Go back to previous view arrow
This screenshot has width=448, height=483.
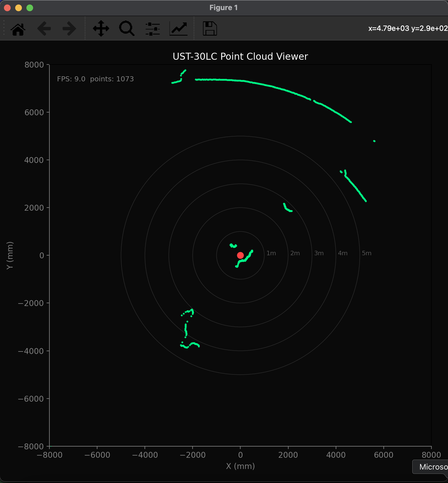44,29
